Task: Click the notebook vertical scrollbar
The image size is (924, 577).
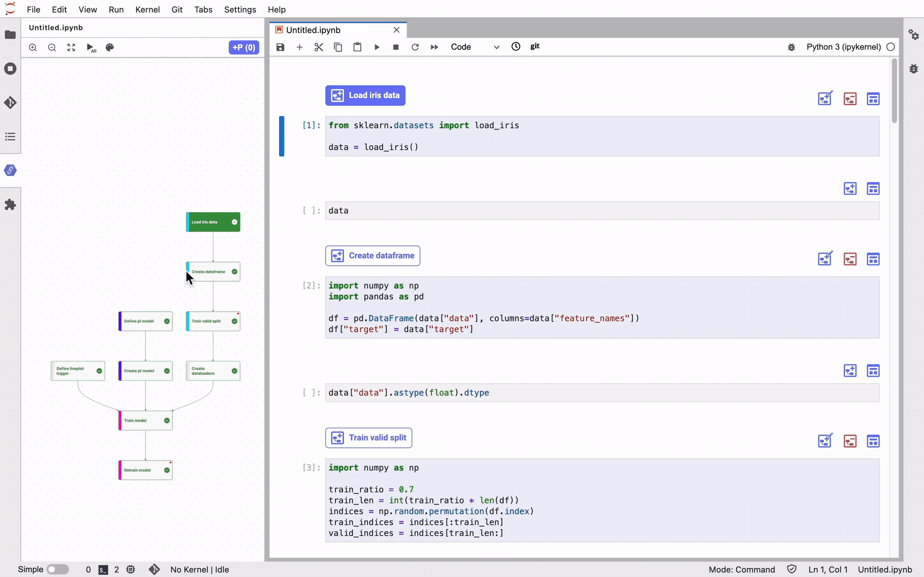Action: click(x=894, y=92)
